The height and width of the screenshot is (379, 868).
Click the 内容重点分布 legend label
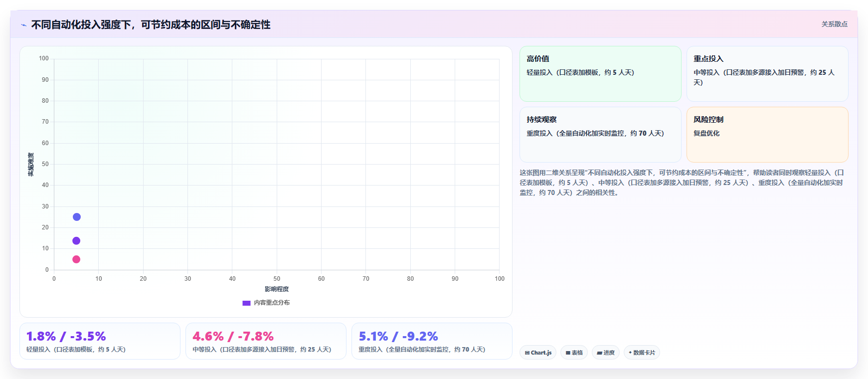(x=272, y=303)
